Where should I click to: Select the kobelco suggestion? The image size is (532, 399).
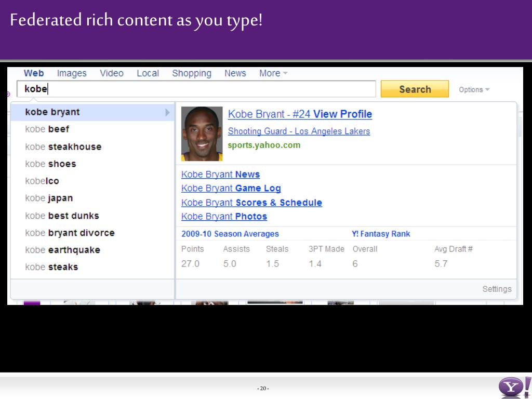coord(92,181)
